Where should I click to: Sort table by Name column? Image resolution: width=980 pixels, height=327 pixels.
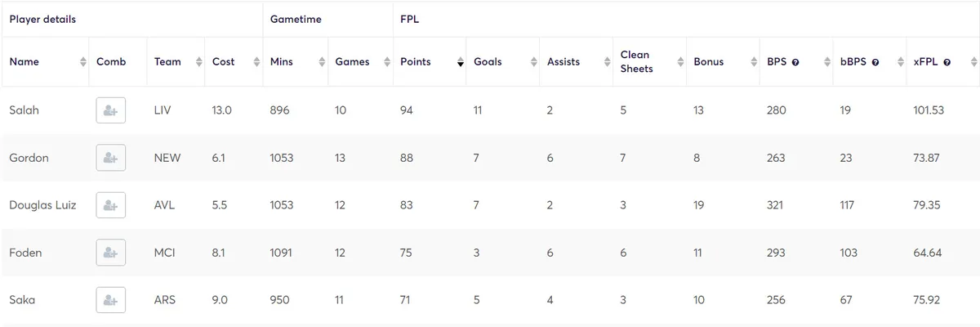point(45,62)
